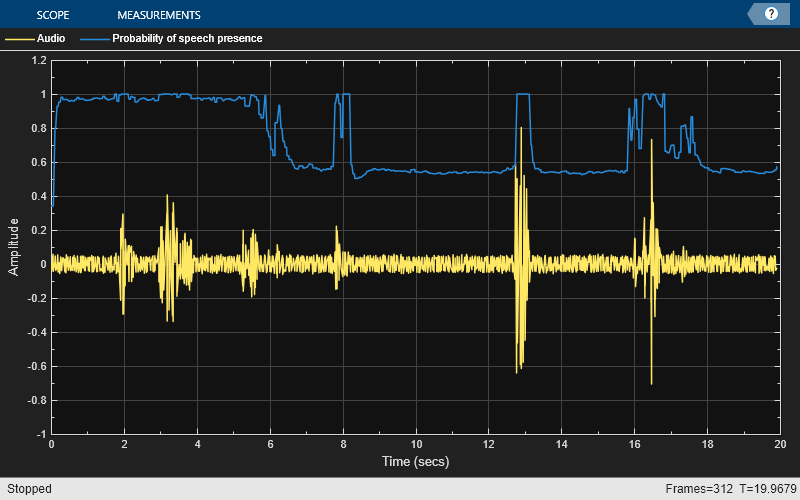Click the blue probability peak near 8 seconds
Image resolution: width=800 pixels, height=500 pixels.
click(342, 96)
